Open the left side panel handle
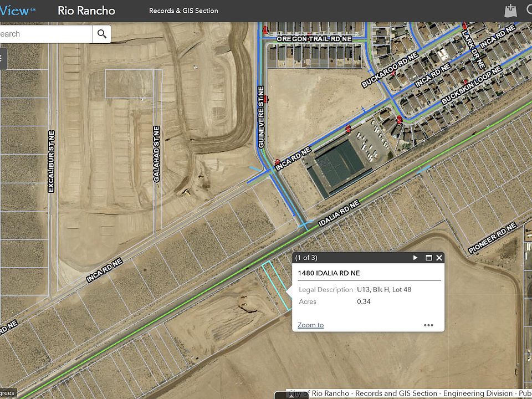This screenshot has height=399, width=532. pos(3,58)
